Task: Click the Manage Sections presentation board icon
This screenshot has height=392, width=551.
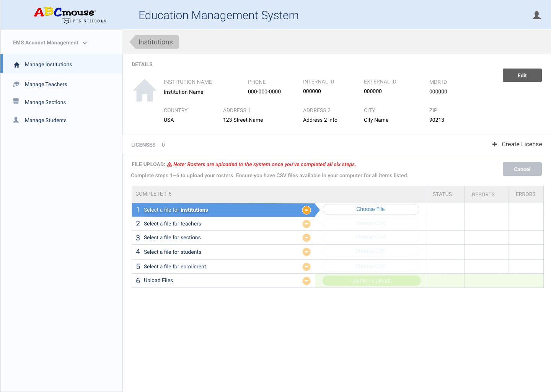Action: pos(16,101)
